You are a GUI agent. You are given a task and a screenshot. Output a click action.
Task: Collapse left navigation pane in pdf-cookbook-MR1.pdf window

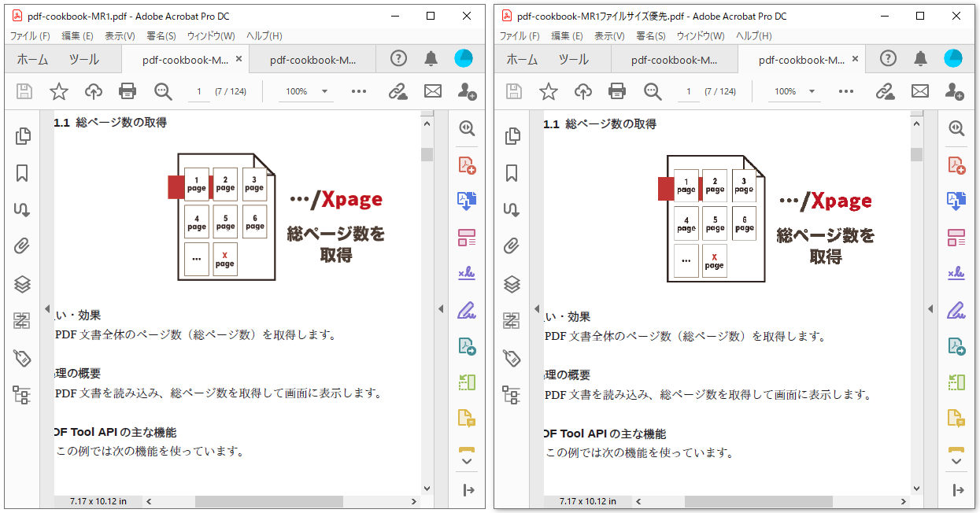[47, 308]
